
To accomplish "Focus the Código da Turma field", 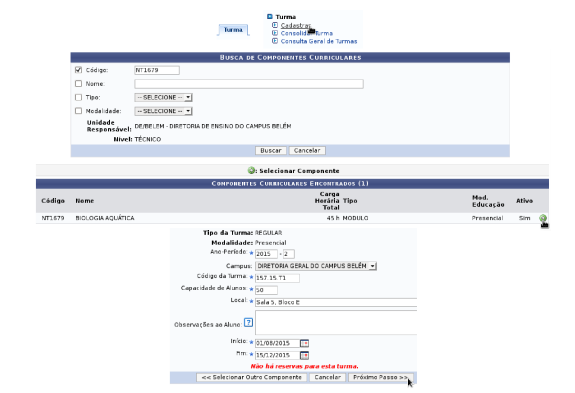I will [x=277, y=278].
